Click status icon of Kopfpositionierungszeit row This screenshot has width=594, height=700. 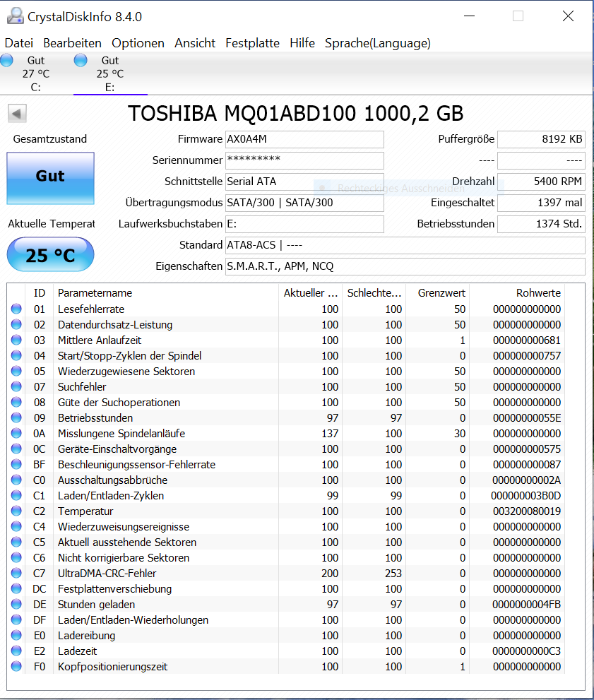[x=16, y=666]
